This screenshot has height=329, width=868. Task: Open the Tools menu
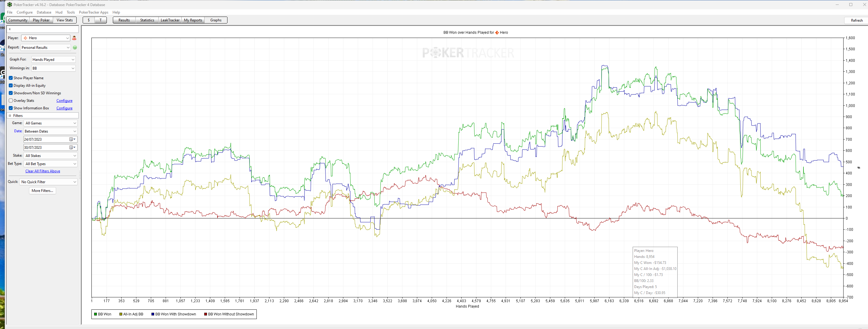pos(71,12)
